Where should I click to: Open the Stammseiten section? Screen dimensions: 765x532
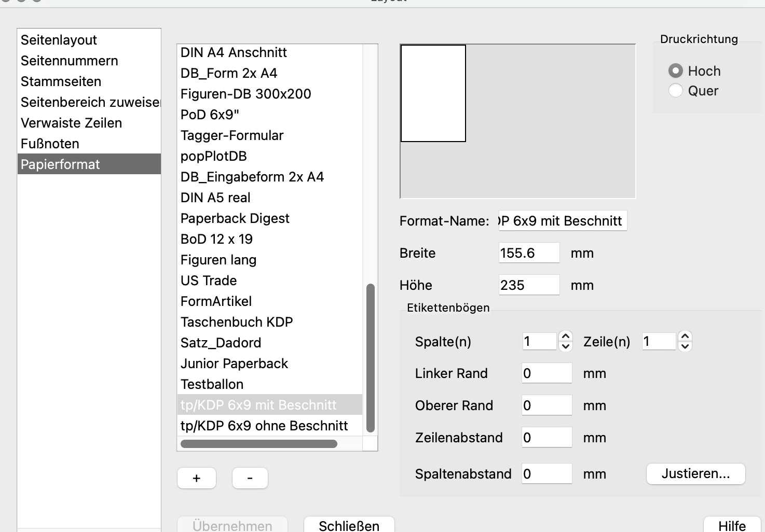click(x=61, y=81)
